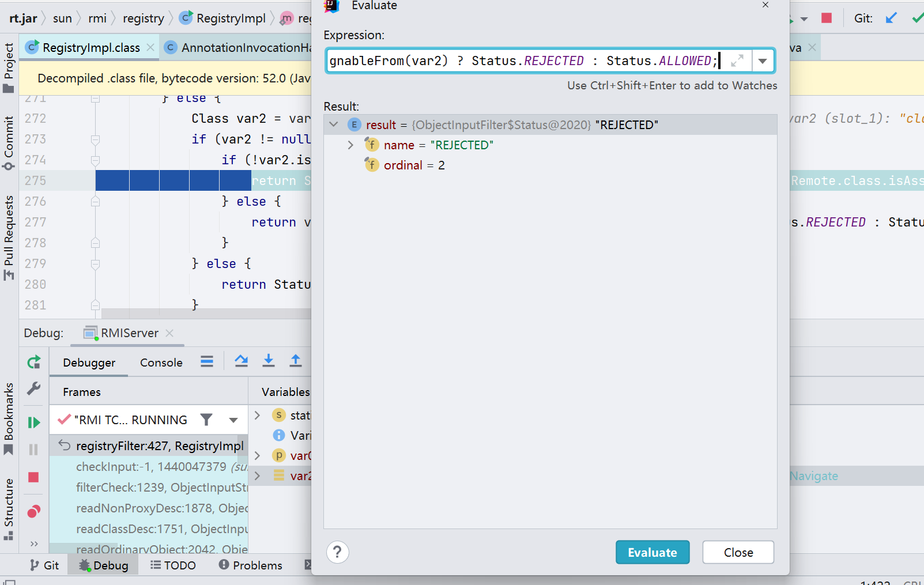This screenshot has width=924, height=585.
Task: Click the Resume Program icon
Action: pos(34,422)
